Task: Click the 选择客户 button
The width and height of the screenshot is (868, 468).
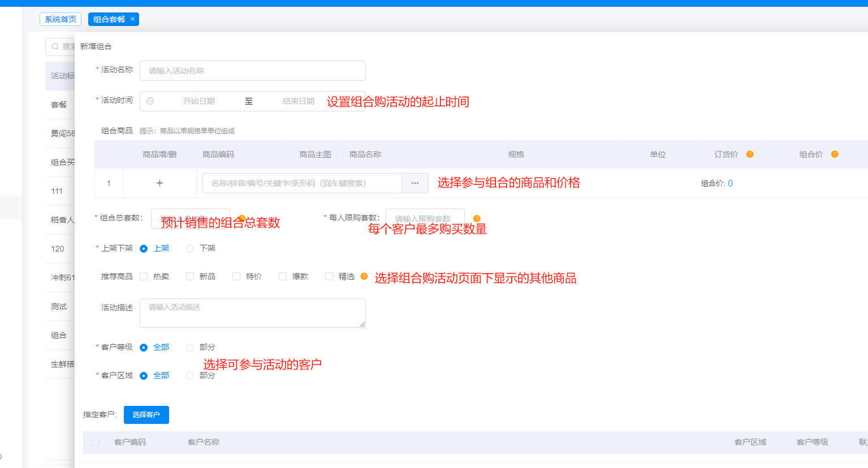Action: point(146,415)
